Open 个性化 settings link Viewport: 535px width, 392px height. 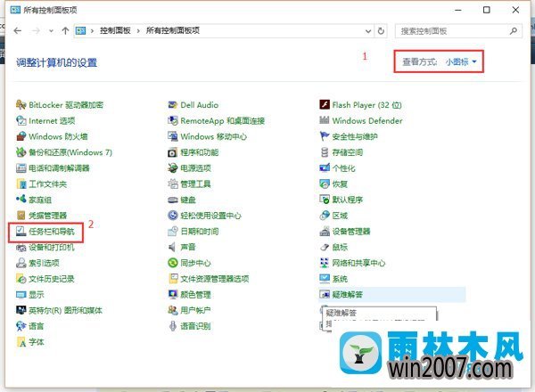pos(343,168)
